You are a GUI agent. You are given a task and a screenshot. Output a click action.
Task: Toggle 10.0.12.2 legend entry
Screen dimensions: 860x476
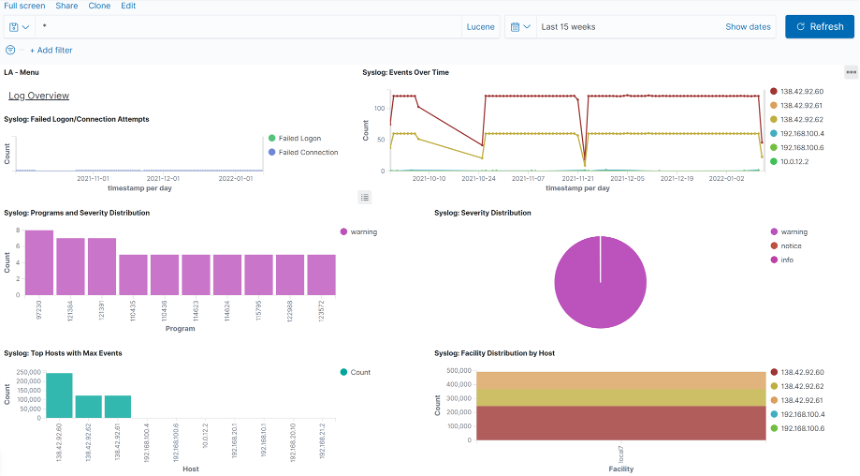tap(789, 161)
